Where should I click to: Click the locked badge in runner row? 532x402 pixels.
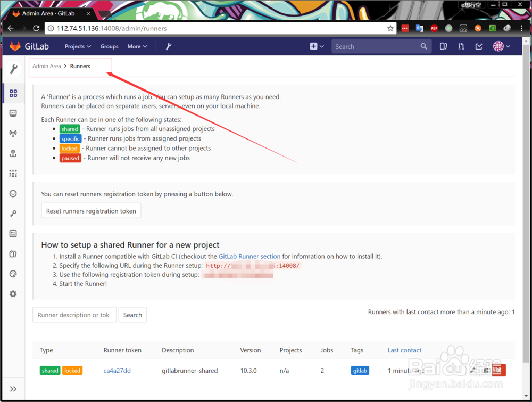click(x=72, y=371)
